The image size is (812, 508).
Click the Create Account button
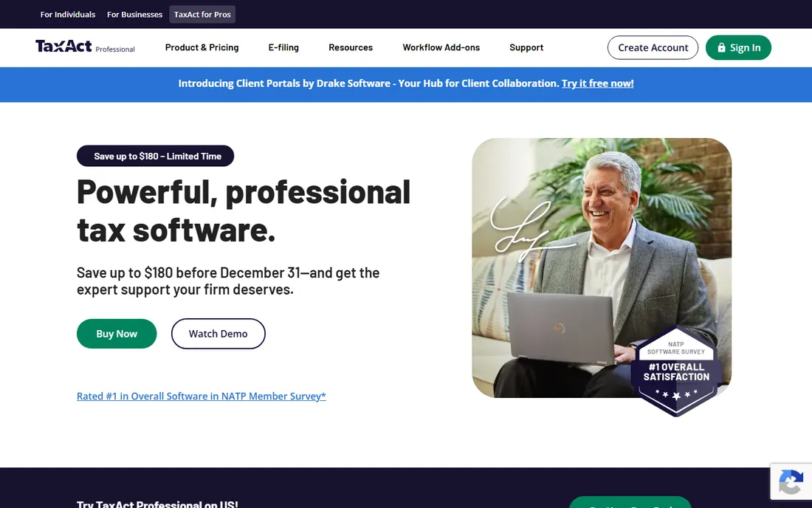pos(653,48)
